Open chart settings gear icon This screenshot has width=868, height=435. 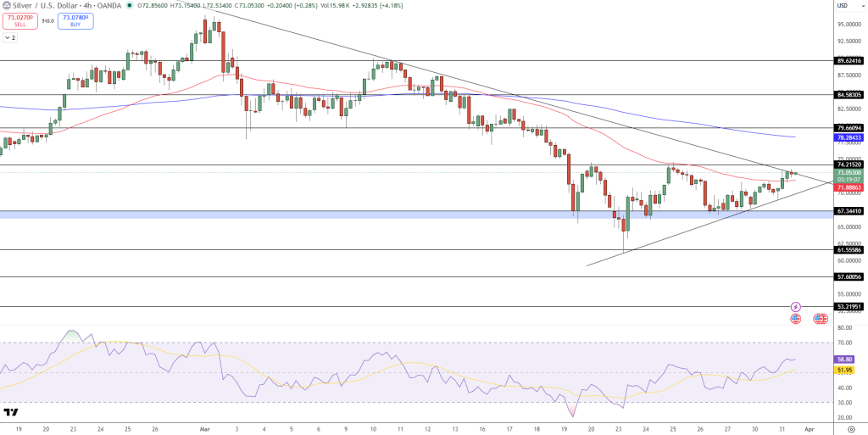[849, 429]
